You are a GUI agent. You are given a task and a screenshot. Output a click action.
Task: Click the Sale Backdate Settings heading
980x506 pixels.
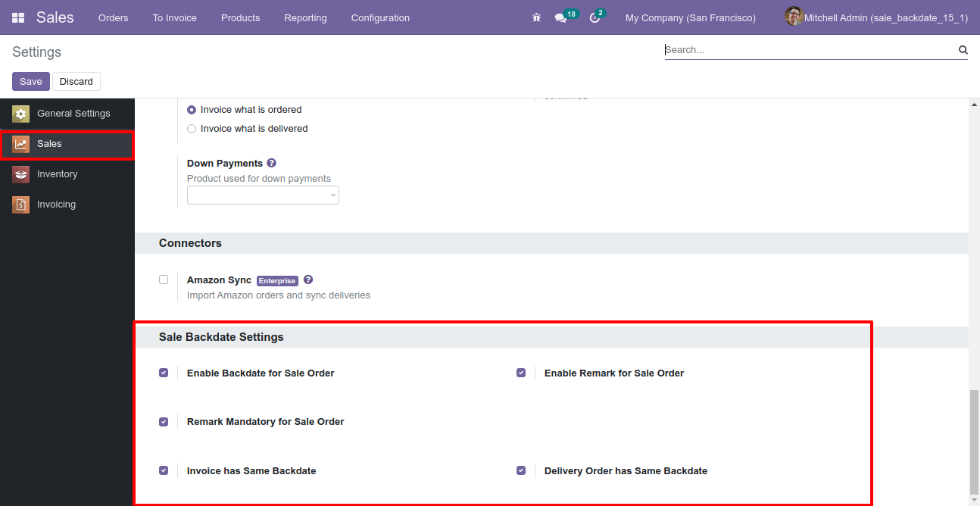coord(221,337)
